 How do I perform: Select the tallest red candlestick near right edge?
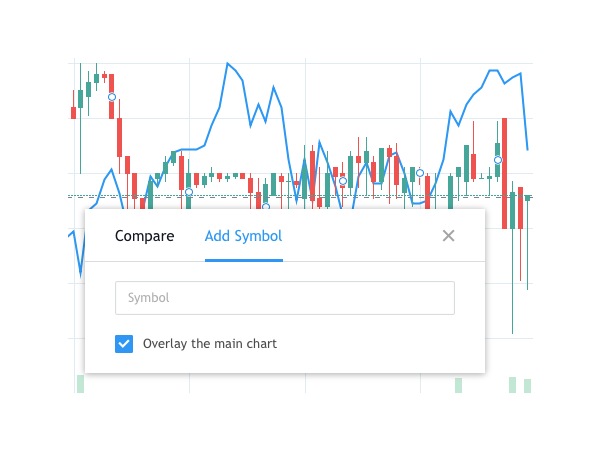pyautogui.click(x=504, y=173)
